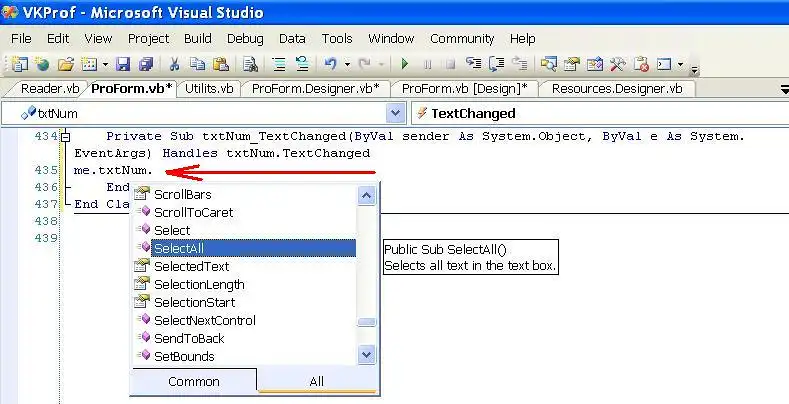This screenshot has height=404, width=789.
Task: Open the txtNum object dropdown
Action: pos(394,113)
